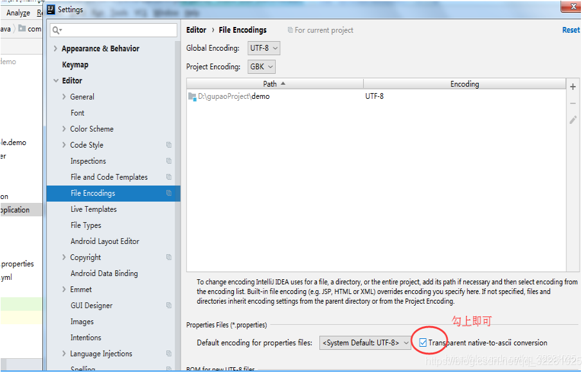Open Default encoding for properties files dropdown
The image size is (588, 373).
(x=365, y=343)
